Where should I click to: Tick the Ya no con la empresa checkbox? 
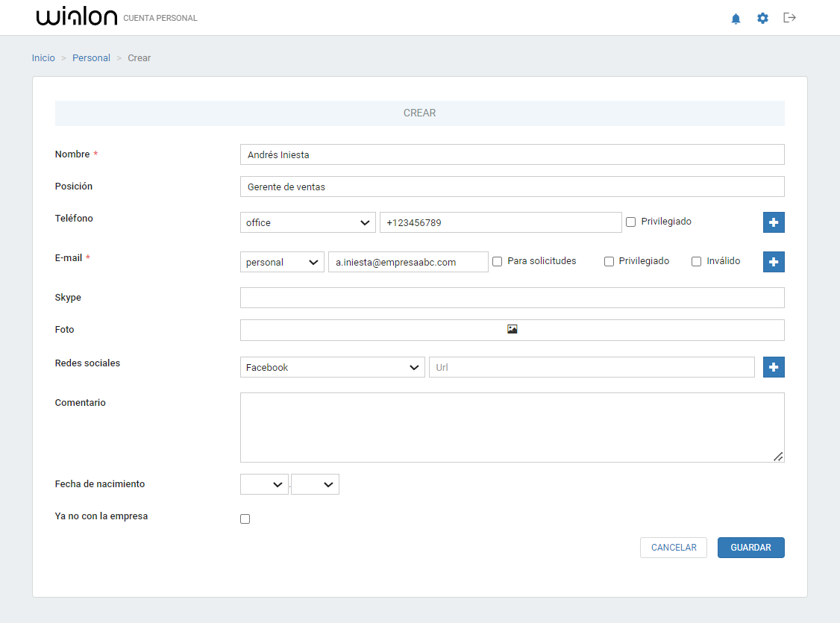(245, 519)
